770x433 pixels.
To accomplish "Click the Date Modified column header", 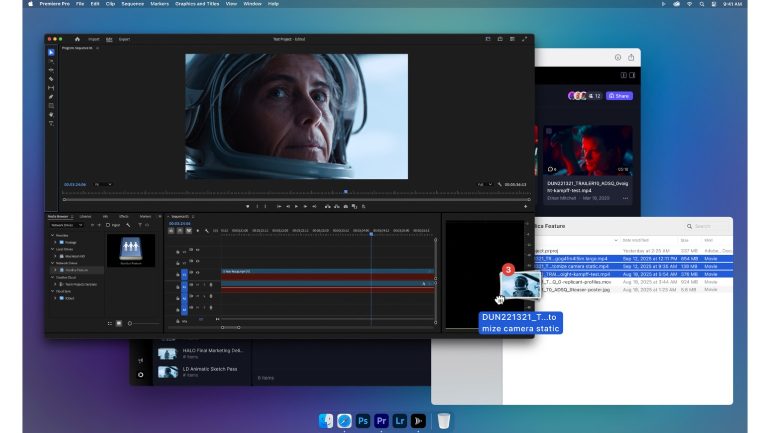I will 636,240.
